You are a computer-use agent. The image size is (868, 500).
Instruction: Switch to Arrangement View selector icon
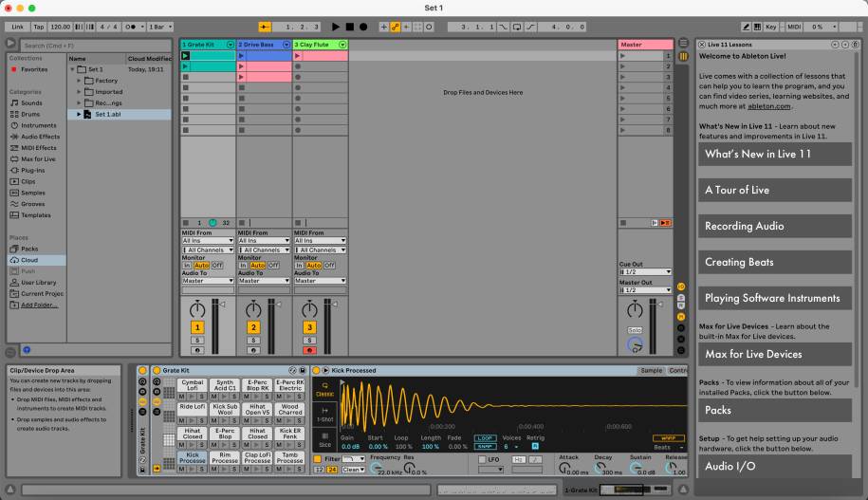(684, 44)
